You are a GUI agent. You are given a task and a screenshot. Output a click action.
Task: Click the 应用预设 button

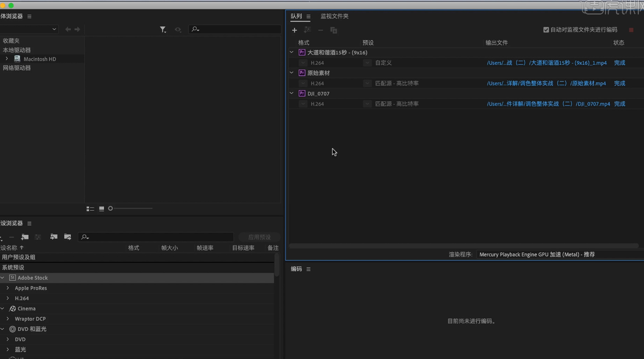point(259,237)
